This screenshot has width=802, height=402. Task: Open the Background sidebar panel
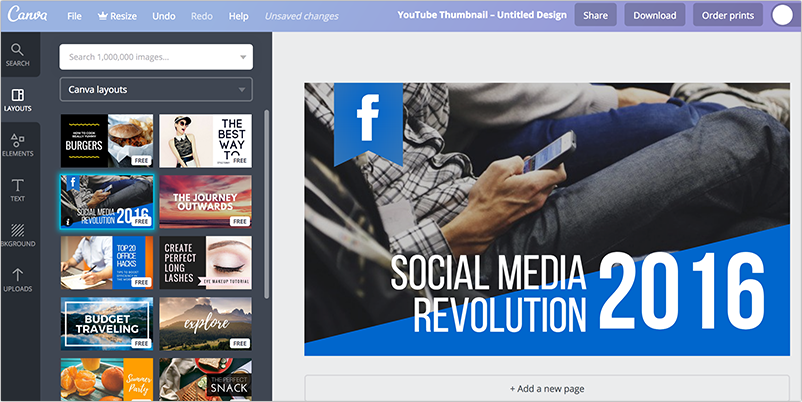[x=19, y=235]
